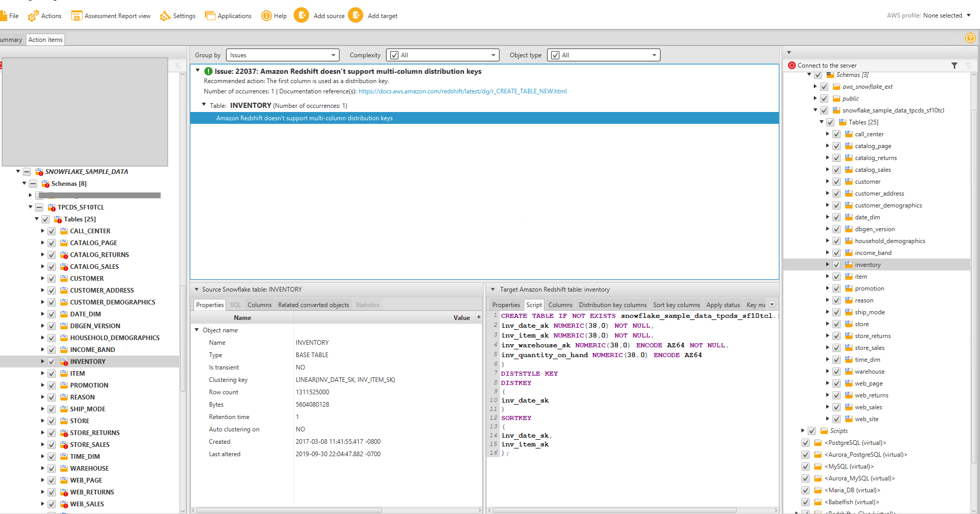Expand the CUSTOMER table tree node
980x514 pixels.
pyautogui.click(x=42, y=279)
